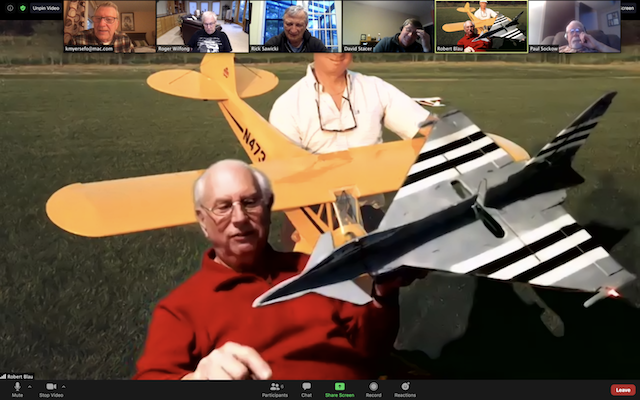Stop the camera video
Image resolution: width=640 pixels, height=400 pixels.
51,389
